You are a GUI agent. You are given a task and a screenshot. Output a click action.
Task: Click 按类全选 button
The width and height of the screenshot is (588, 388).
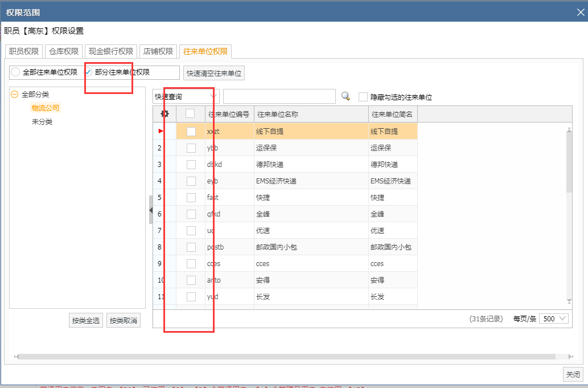[x=86, y=320]
